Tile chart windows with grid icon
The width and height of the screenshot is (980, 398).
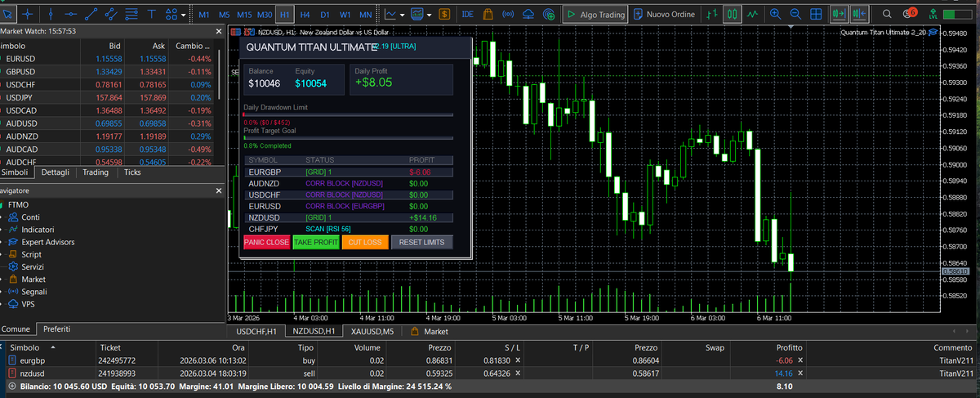click(815, 14)
